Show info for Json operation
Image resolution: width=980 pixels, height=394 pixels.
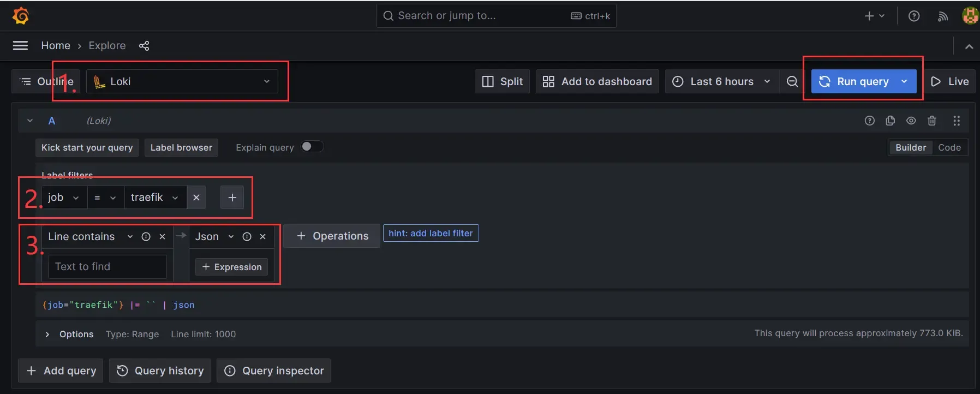(247, 237)
